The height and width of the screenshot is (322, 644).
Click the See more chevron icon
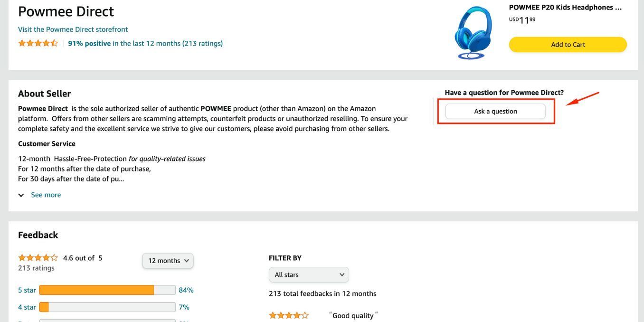pos(21,195)
